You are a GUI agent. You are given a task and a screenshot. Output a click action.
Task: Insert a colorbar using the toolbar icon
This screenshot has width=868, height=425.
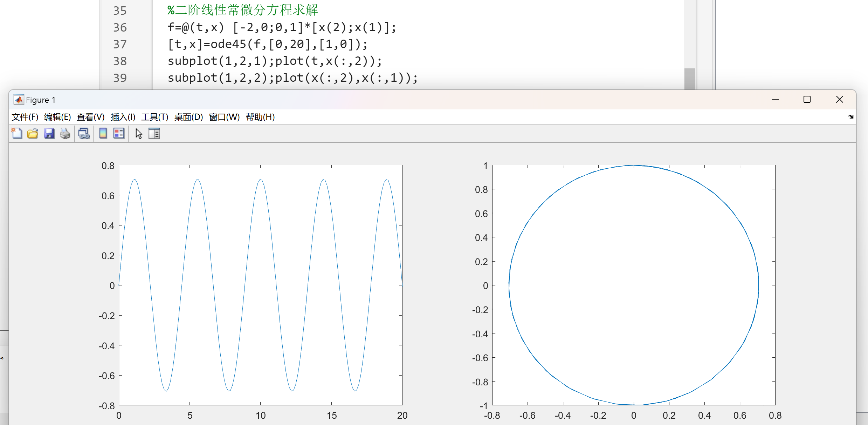coord(103,134)
